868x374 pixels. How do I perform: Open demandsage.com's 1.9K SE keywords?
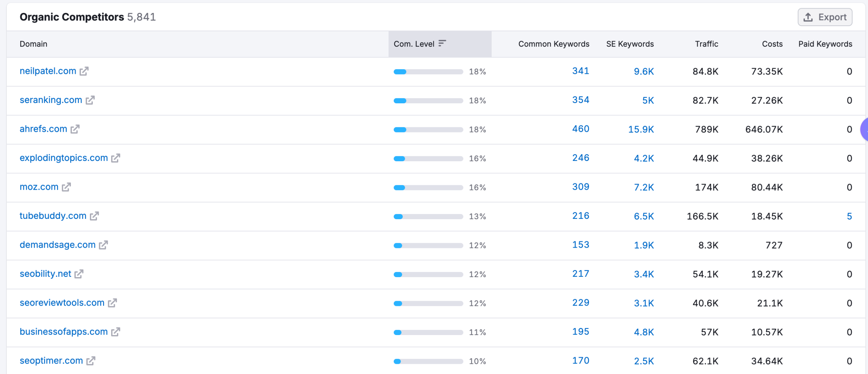point(644,245)
